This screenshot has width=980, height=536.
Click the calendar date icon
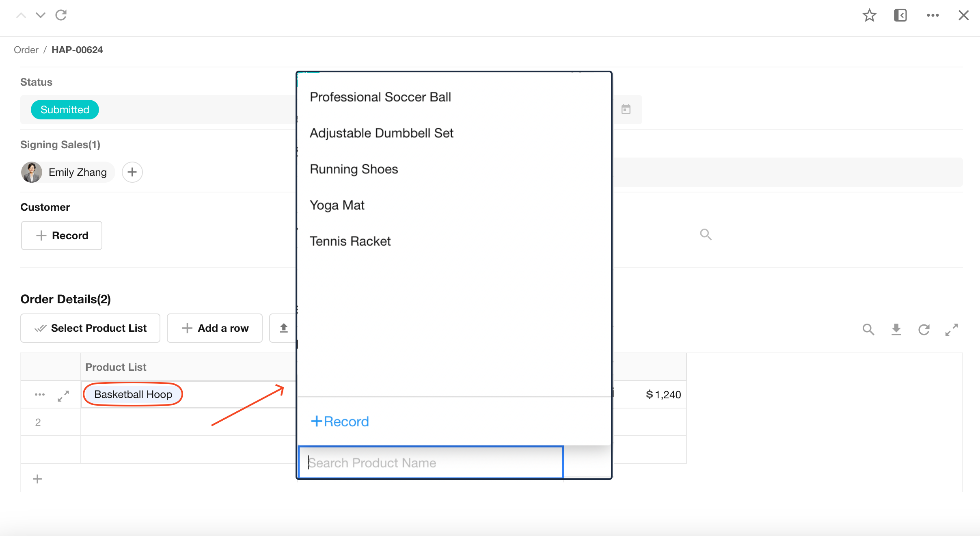[626, 109]
